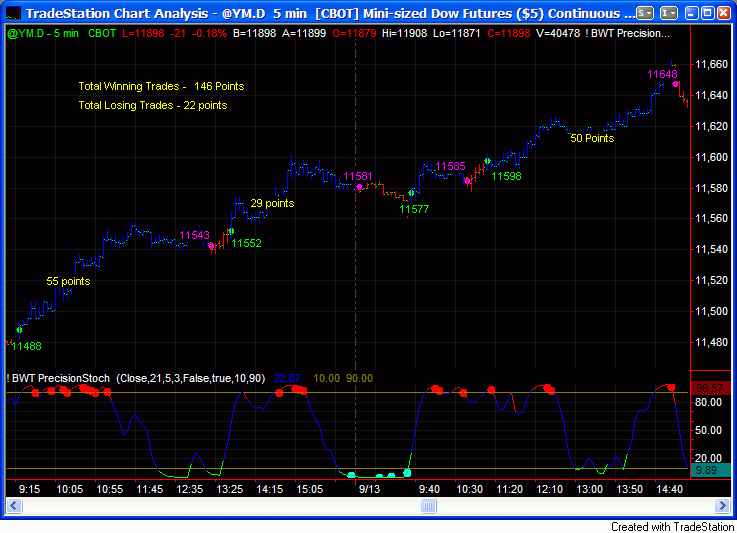Click the green '11552' entry price label
Viewport: 737px width, 533px height.
point(246,243)
